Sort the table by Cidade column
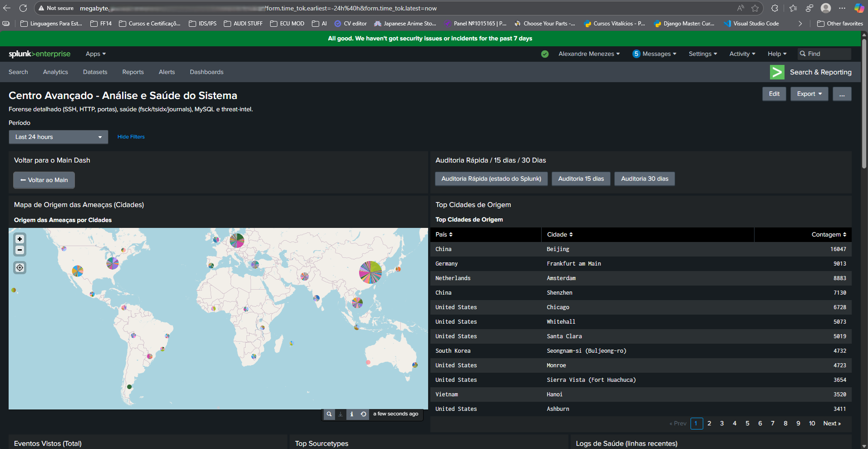Viewport: 868px width, 449px height. (x=559, y=235)
